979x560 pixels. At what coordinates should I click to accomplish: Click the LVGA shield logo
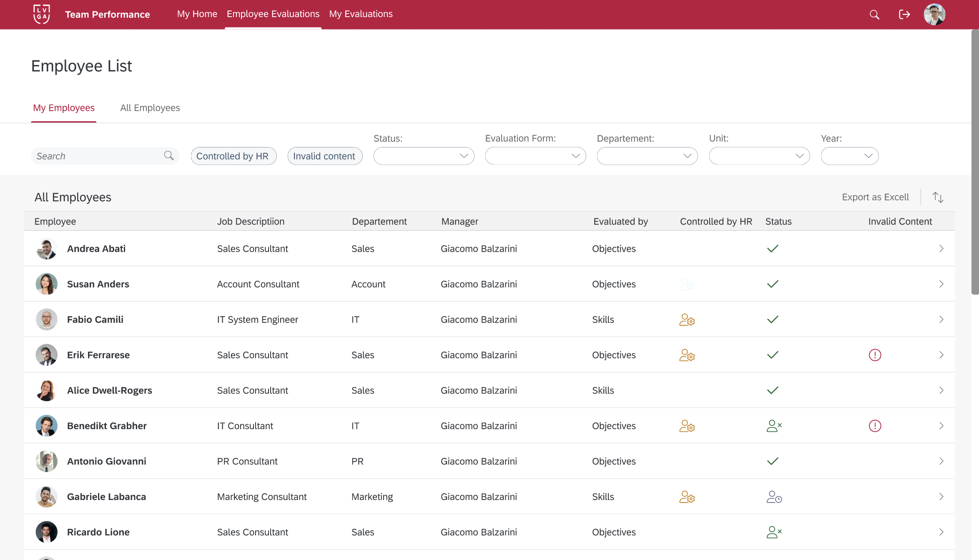click(x=42, y=15)
